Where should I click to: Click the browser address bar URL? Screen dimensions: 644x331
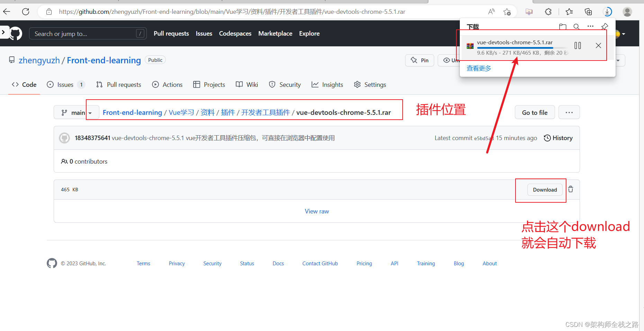pos(232,12)
